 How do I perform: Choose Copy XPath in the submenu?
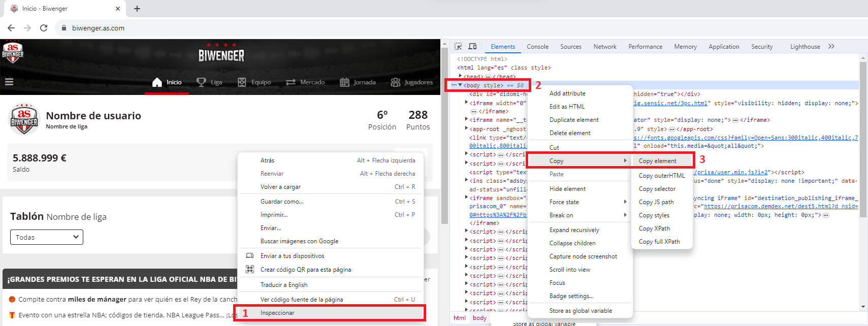(662, 229)
